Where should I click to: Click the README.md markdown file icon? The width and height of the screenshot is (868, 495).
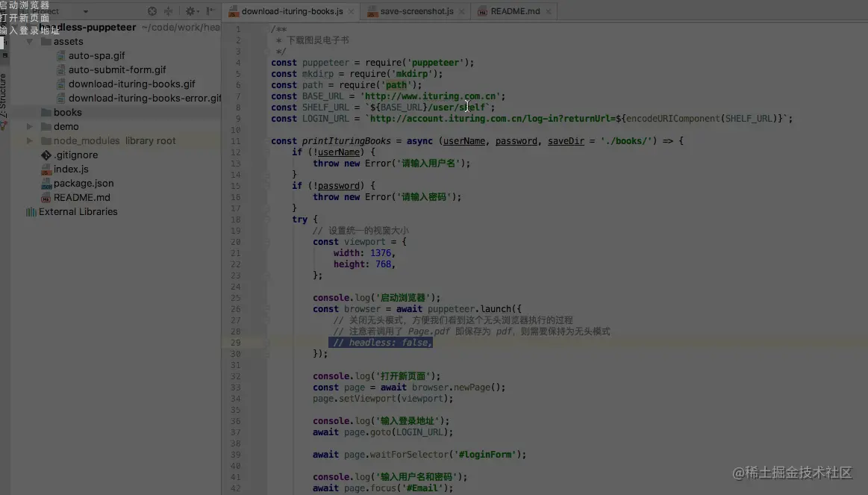pos(46,198)
